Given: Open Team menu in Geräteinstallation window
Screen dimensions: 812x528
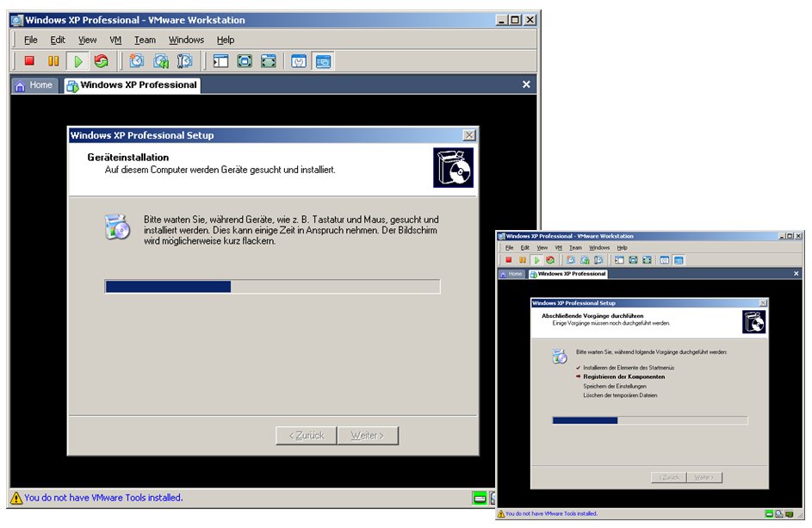Looking at the screenshot, I should pos(145,40).
